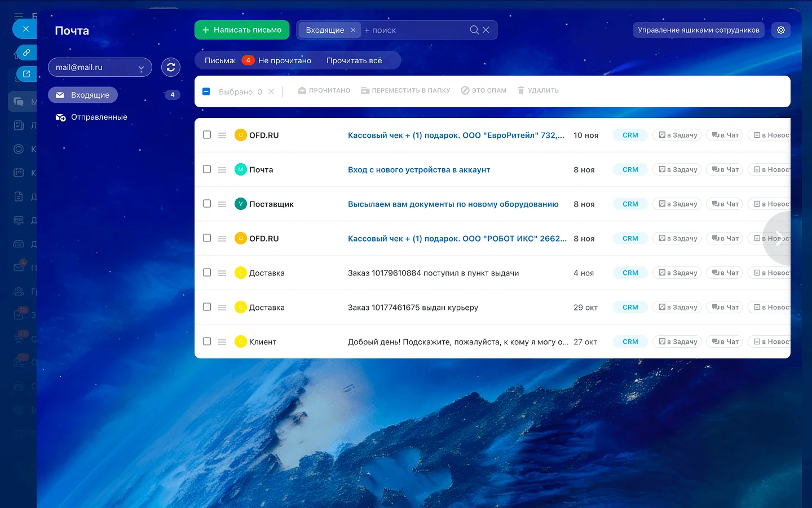The image size is (812, 508).
Task: Click the Доставка avatar in the 29 окт row
Action: 241,307
